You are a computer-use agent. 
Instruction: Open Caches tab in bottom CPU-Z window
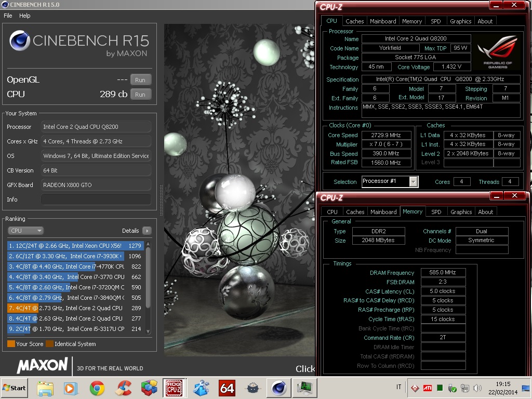pyautogui.click(x=355, y=212)
